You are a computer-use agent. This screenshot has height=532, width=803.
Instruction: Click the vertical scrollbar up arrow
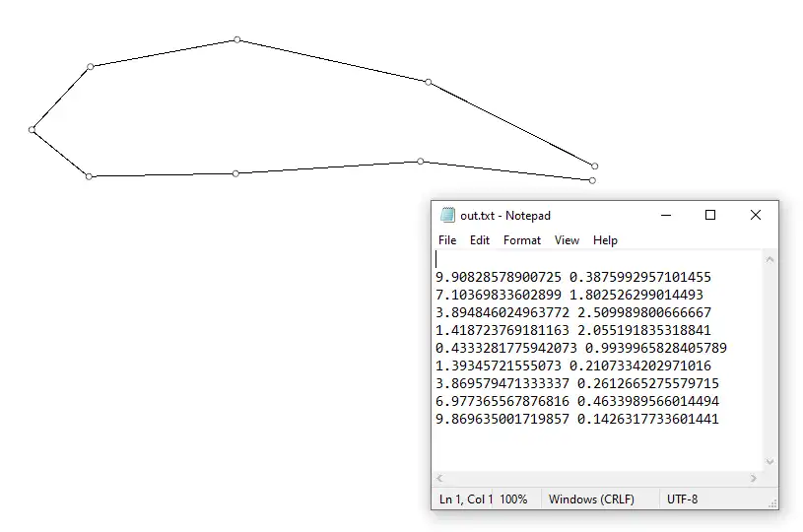[x=770, y=260]
